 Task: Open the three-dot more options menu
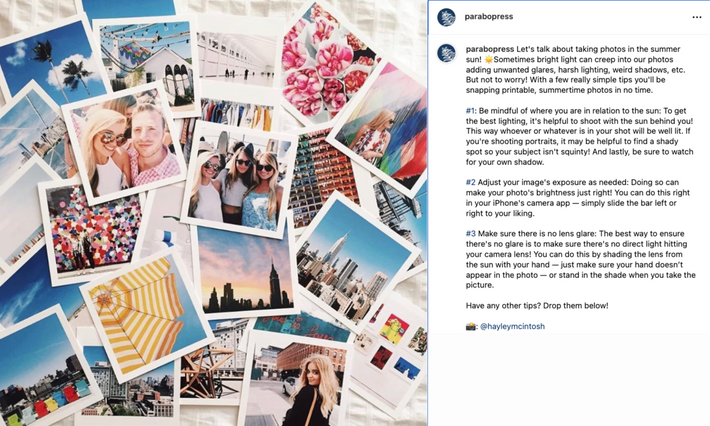click(696, 17)
